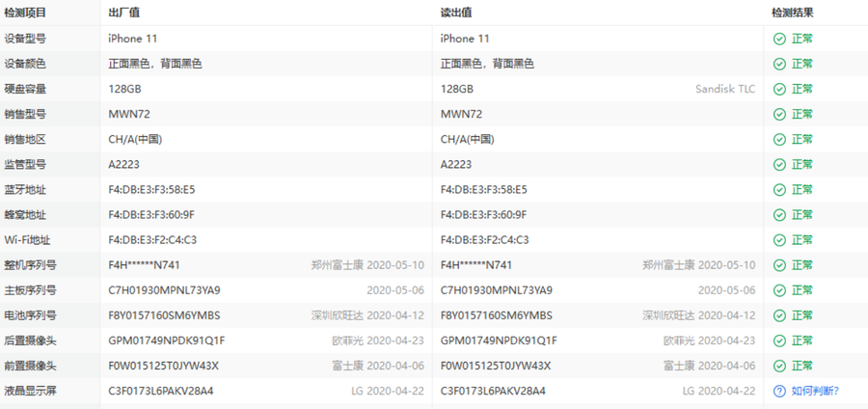
Task: Click green check icon in 销售地区 row
Action: click(x=779, y=140)
